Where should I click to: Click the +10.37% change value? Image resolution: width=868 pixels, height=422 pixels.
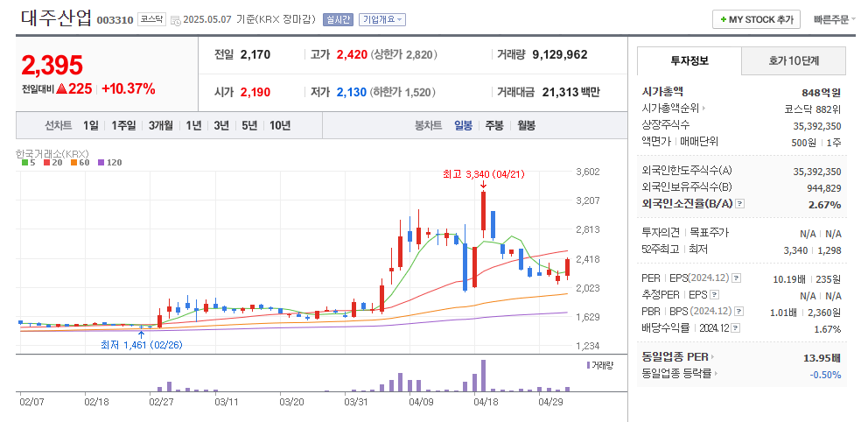[x=129, y=88]
